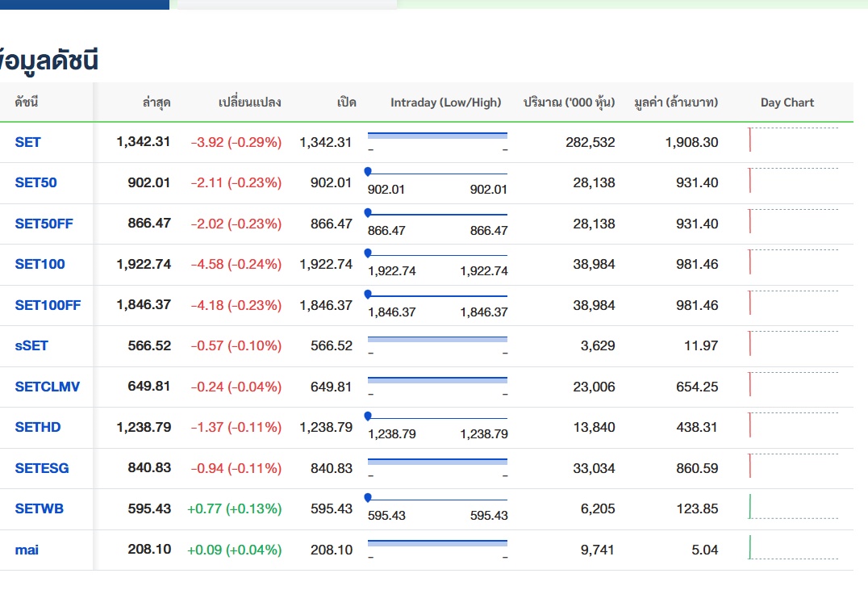The width and height of the screenshot is (868, 590).
Task: Click the SET50FF index name
Action: (x=44, y=224)
